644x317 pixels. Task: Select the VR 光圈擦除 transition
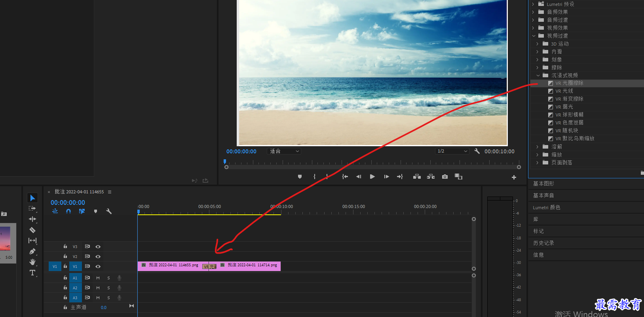tap(569, 83)
